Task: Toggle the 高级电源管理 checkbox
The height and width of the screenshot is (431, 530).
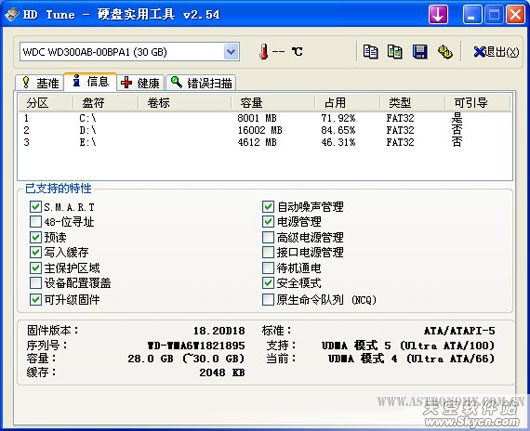Action: [268, 237]
